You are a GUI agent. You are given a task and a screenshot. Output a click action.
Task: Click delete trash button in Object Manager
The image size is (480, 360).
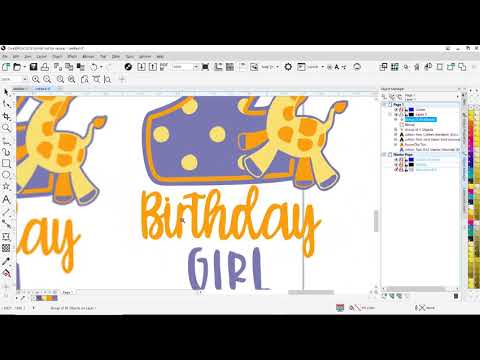[x=456, y=296]
